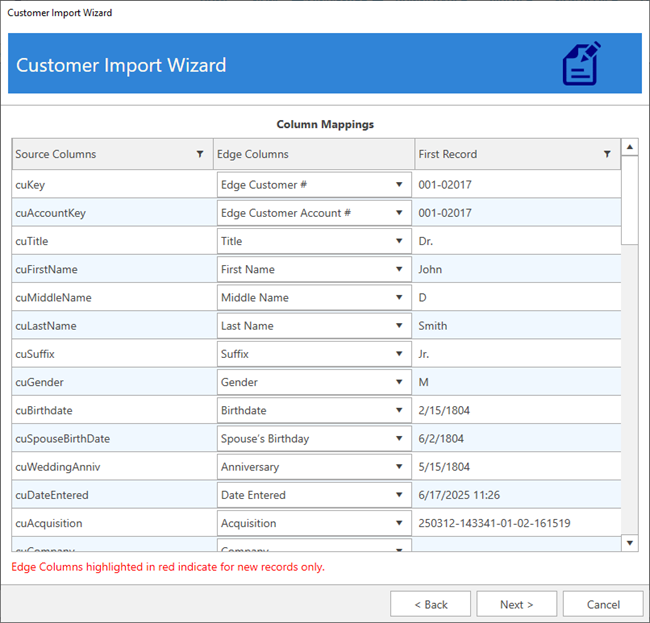
Task: Click the scrollbar up arrow
Action: click(630, 148)
